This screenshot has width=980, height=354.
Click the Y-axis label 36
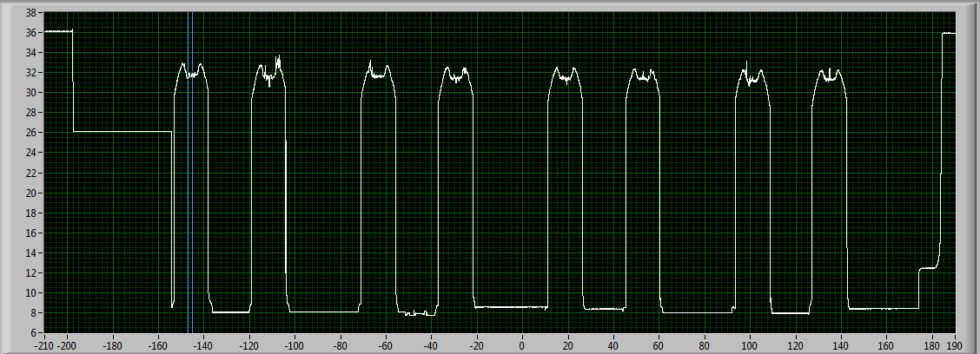(x=32, y=32)
